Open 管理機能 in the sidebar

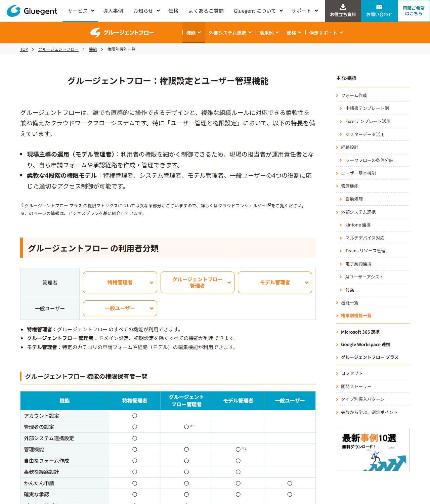350,186
